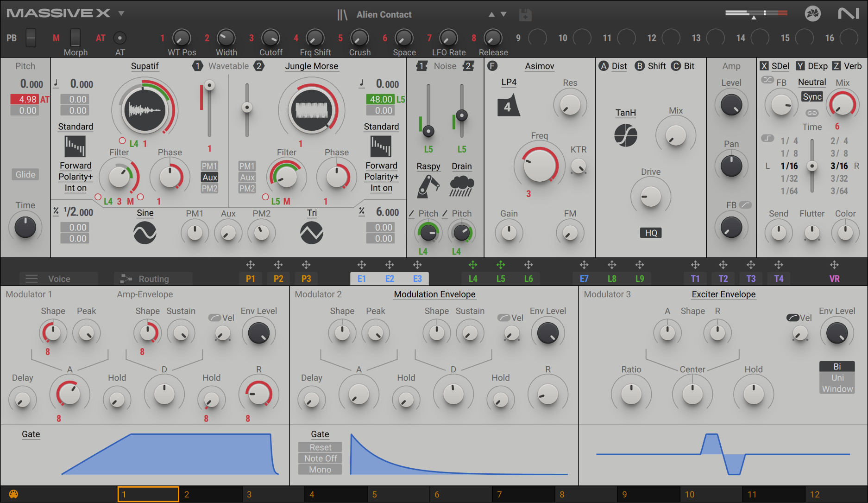Image resolution: width=868 pixels, height=503 pixels.
Task: Click the move handle above T1
Action: (695, 265)
